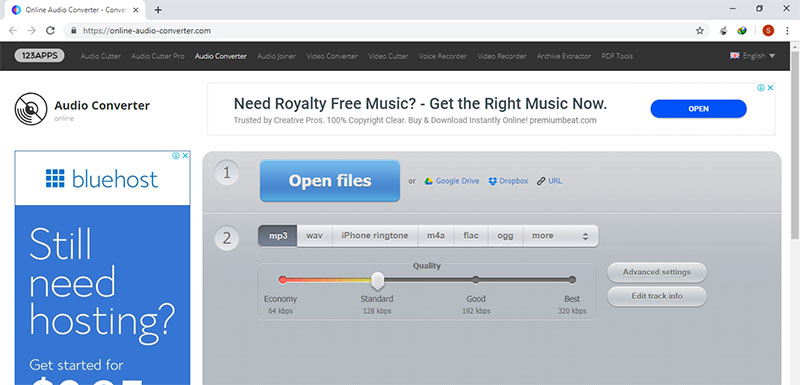800x385 pixels.
Task: Expand the more formats dropdown
Action: click(560, 236)
